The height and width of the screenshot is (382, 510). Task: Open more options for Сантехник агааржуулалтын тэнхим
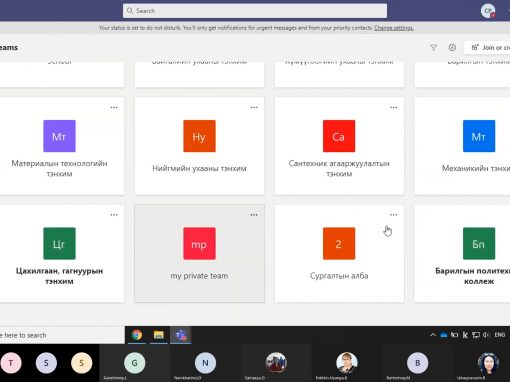[x=394, y=107]
